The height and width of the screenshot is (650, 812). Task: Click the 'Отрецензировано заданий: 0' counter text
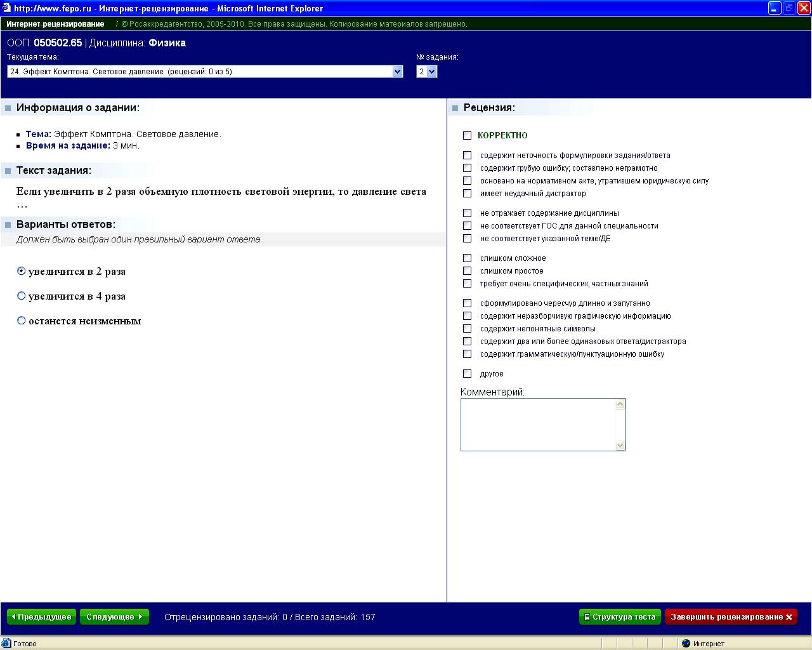pyautogui.click(x=226, y=617)
